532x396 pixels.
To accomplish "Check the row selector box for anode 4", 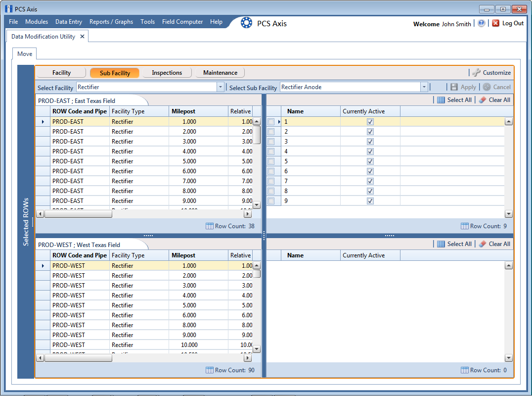I will point(271,151).
